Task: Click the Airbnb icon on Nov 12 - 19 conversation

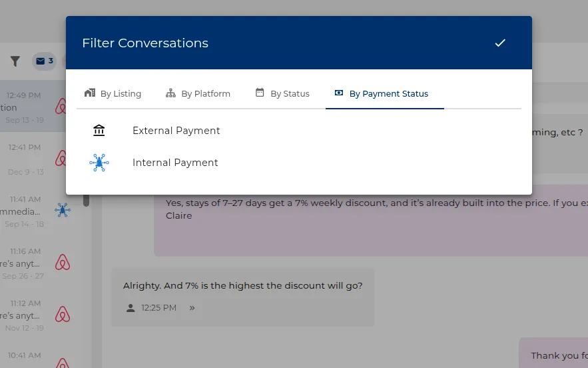Action: tap(63, 314)
